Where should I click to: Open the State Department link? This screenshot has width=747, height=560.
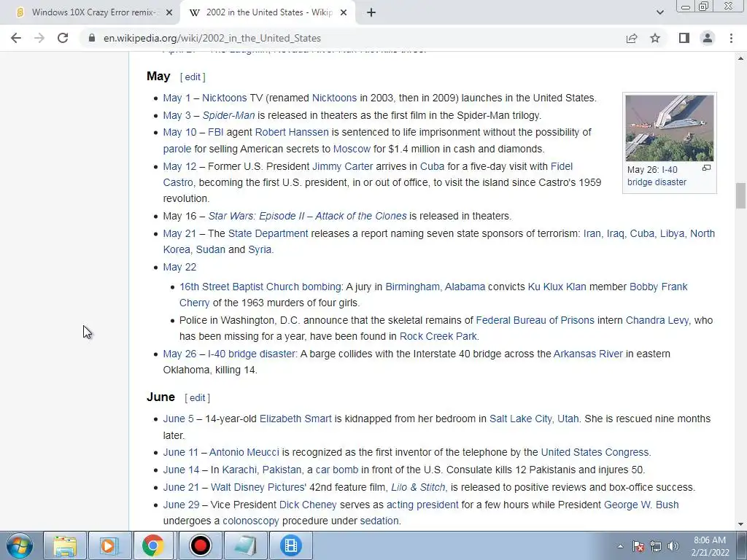tap(268, 234)
